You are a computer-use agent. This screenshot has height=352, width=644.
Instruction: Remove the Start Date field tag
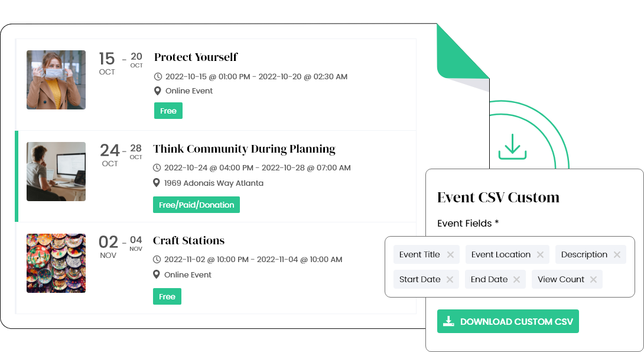450,280
